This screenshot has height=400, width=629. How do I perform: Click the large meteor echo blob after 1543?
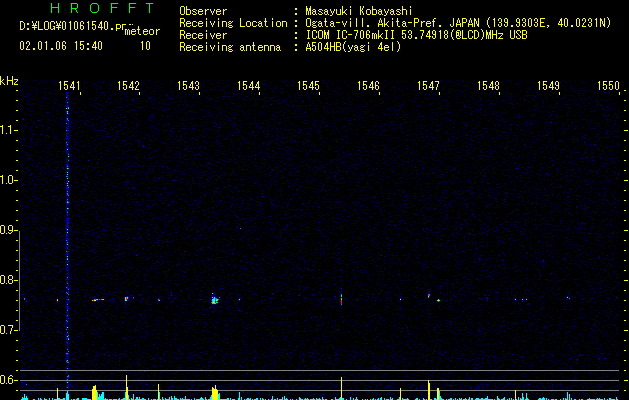point(215,299)
